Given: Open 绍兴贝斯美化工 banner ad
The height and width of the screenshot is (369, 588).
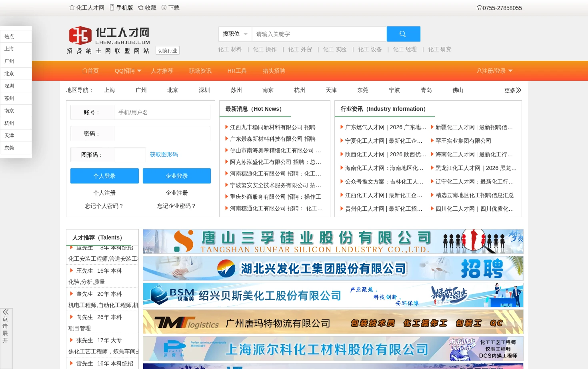Looking at the screenshot, I should coord(333,295).
